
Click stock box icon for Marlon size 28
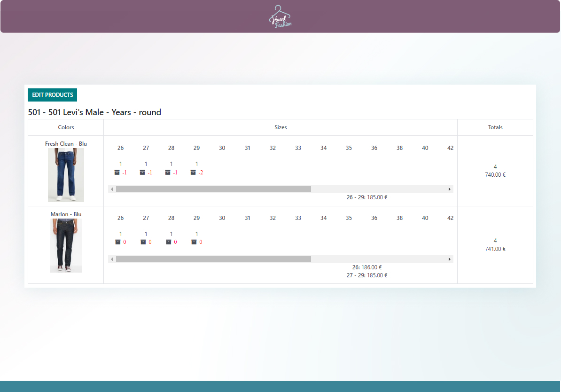coord(169,242)
